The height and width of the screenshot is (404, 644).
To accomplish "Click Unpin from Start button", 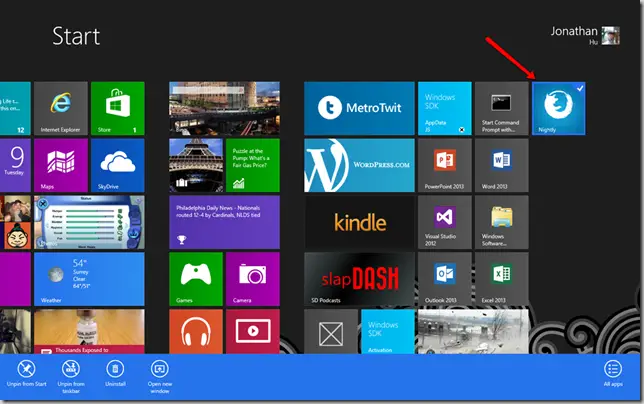I will (26, 374).
